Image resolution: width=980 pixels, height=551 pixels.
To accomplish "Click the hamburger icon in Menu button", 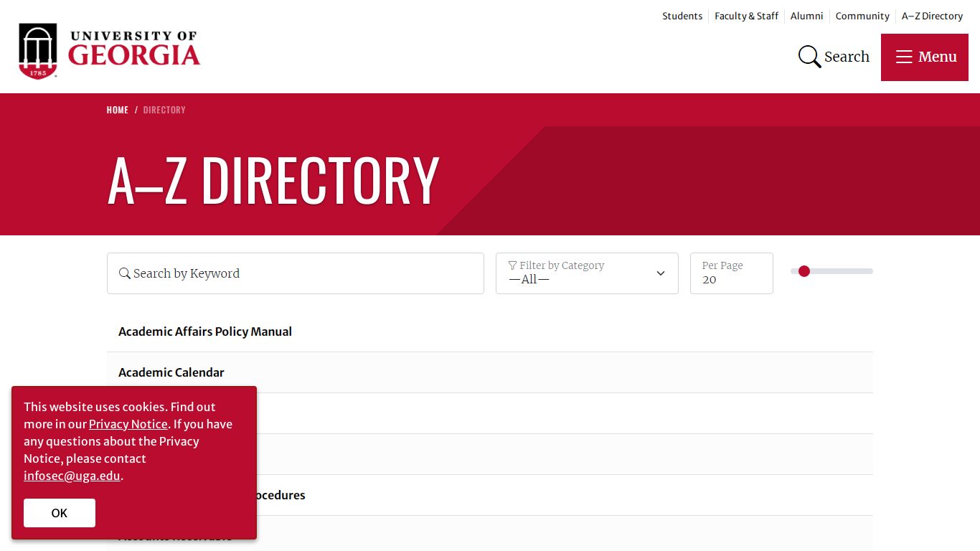I will [904, 57].
